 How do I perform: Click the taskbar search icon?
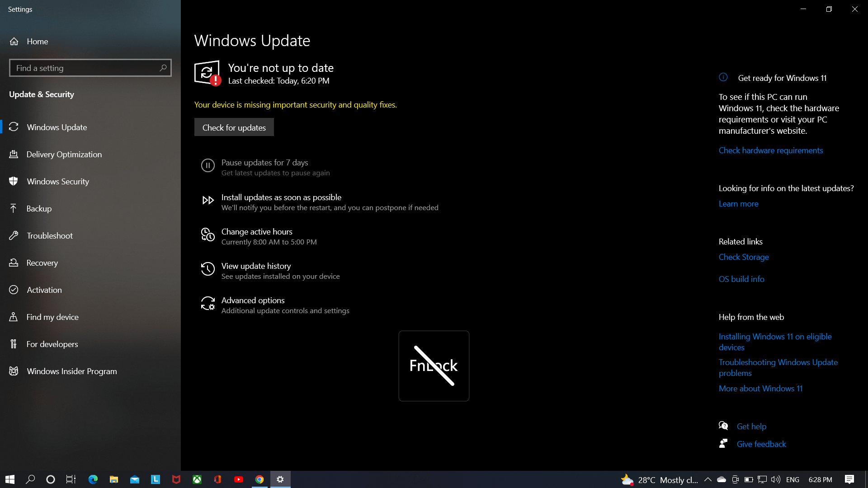(x=30, y=479)
